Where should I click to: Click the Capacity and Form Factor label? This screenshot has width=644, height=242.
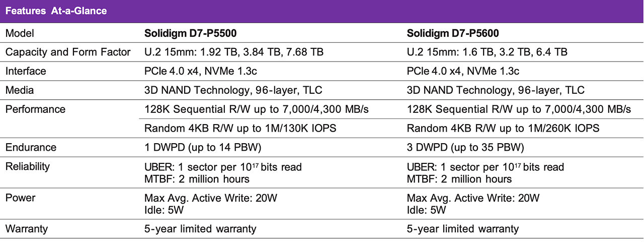[68, 52]
